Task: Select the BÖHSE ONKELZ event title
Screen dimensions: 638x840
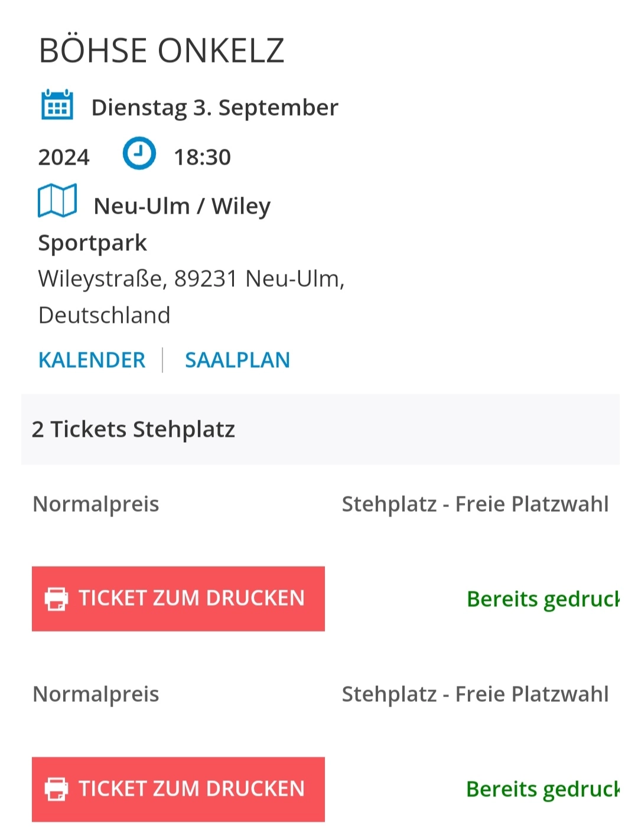Action: coord(161,50)
